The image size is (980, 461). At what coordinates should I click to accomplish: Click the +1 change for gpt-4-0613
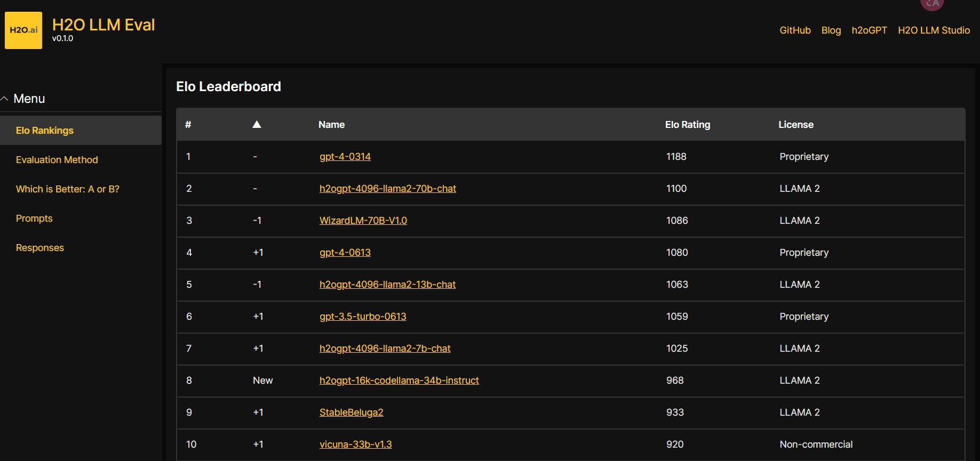[258, 253]
